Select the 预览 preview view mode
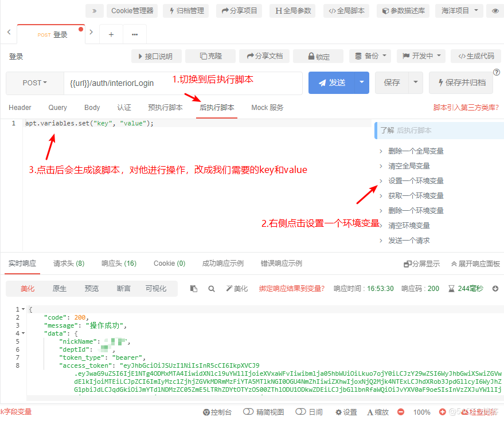 (92, 289)
